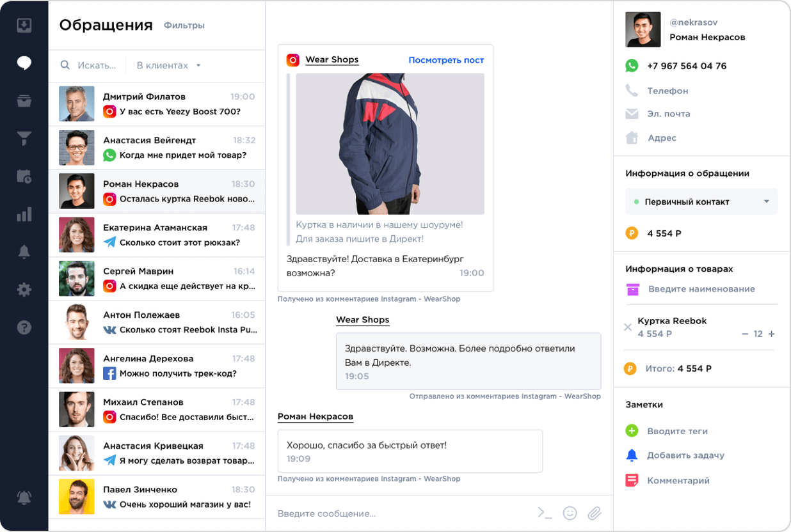Click the phone handset icon beside Телефон
This screenshot has height=532, width=791.
(632, 90)
